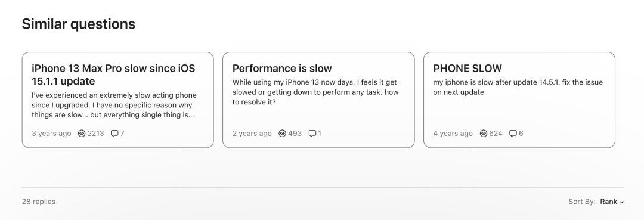
Task: Click the '2 years ago' timestamp
Action: 252,134
